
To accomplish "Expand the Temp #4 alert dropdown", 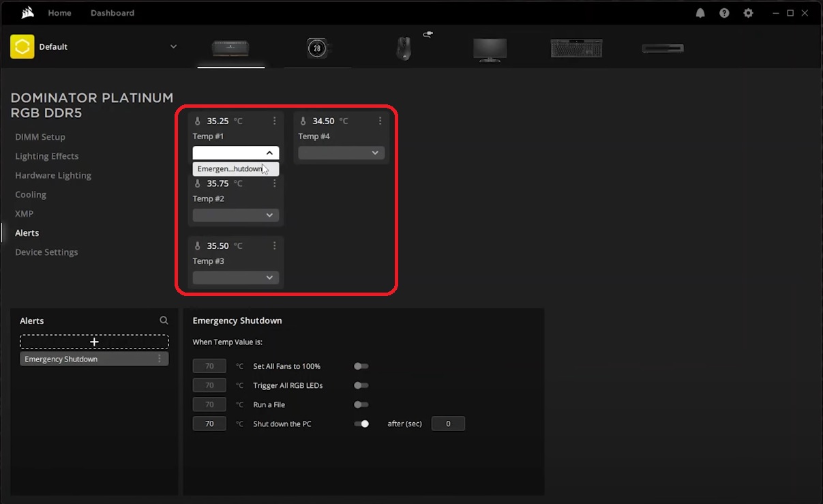I will [341, 152].
